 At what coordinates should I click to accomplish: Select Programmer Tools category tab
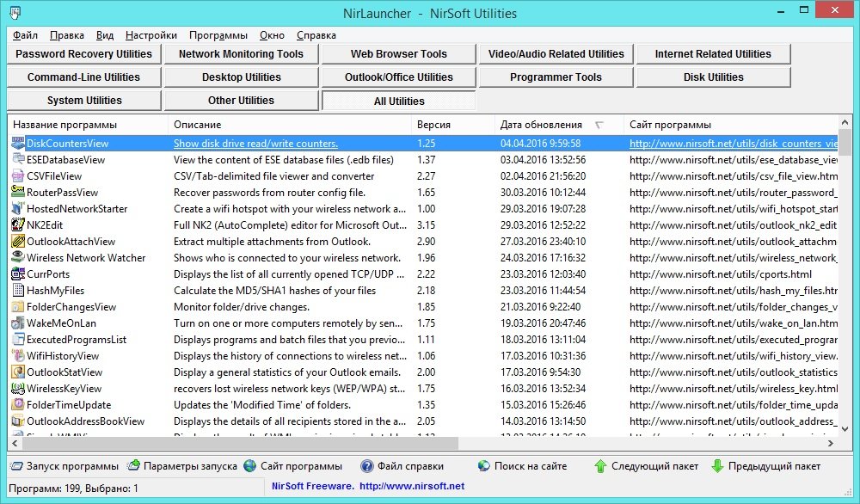[556, 77]
